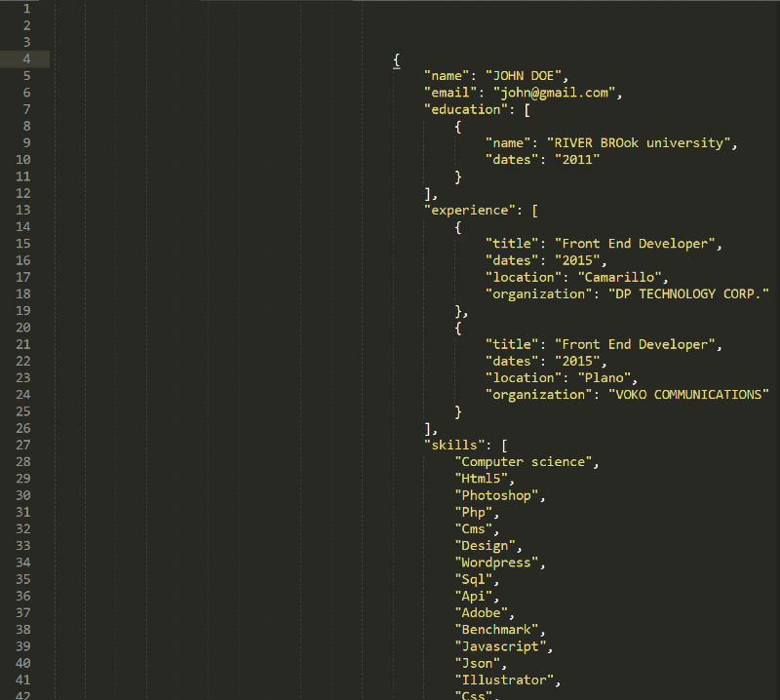Click the "Php" skill entry
This screenshot has width=780, height=700.
point(474,512)
